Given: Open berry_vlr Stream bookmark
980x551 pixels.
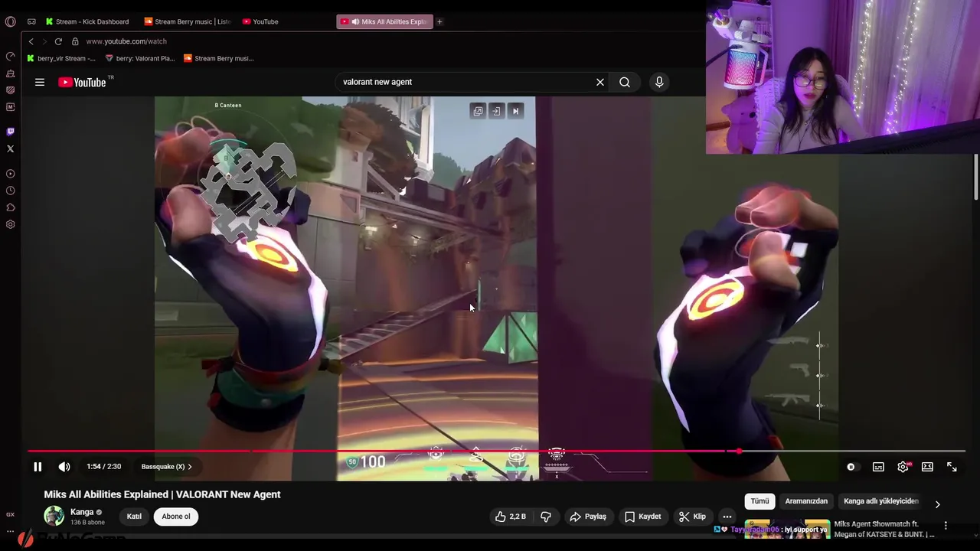Looking at the screenshot, I should (x=61, y=58).
